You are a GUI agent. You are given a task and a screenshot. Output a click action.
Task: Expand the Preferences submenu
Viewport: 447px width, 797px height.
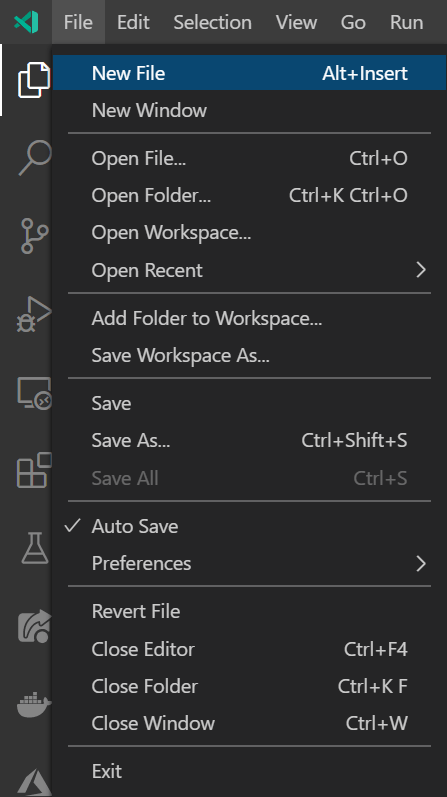(x=249, y=563)
